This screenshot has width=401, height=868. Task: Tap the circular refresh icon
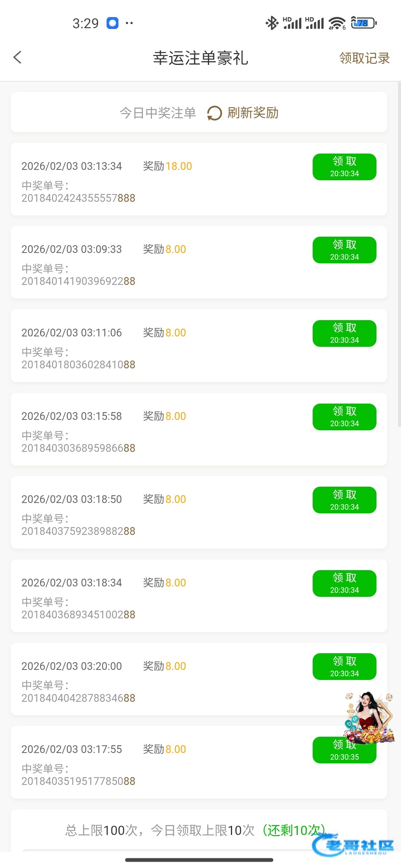point(214,113)
